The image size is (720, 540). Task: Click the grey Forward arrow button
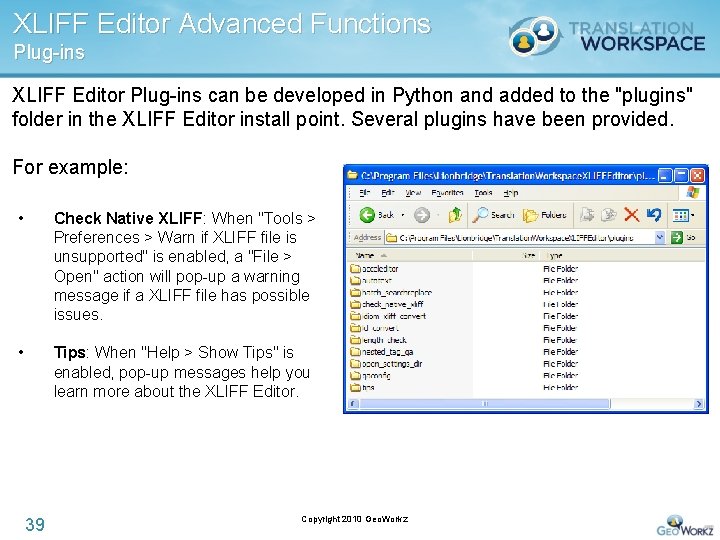click(x=422, y=214)
